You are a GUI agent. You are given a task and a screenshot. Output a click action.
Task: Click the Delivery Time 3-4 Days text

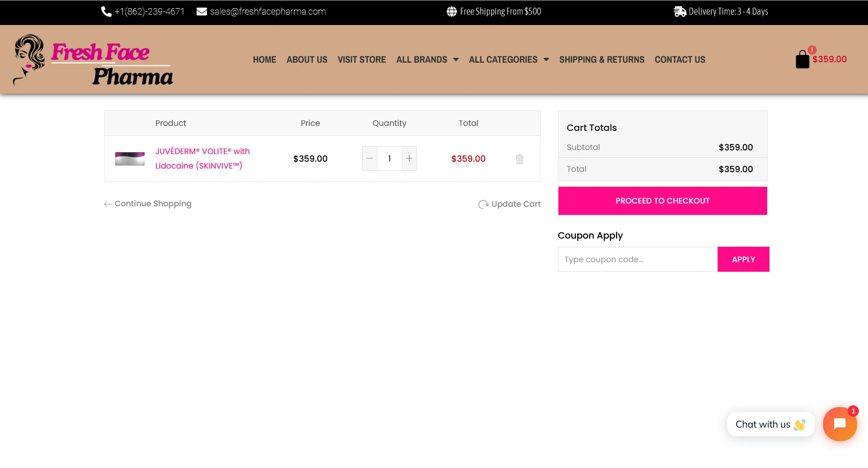click(x=728, y=11)
